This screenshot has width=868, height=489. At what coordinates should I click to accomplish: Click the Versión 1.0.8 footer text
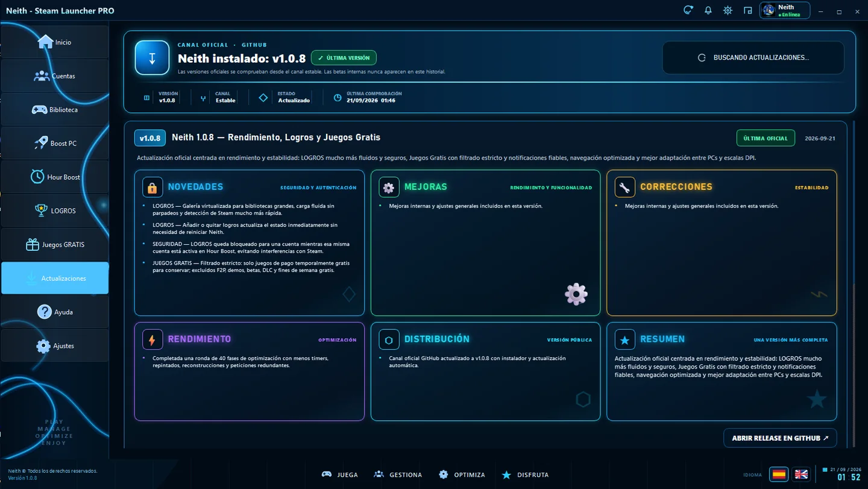[22, 478]
